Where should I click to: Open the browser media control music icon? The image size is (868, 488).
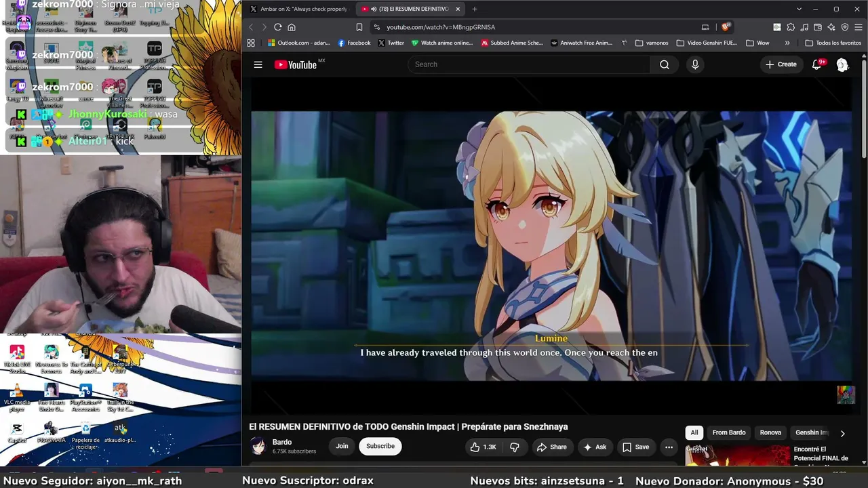[804, 27]
